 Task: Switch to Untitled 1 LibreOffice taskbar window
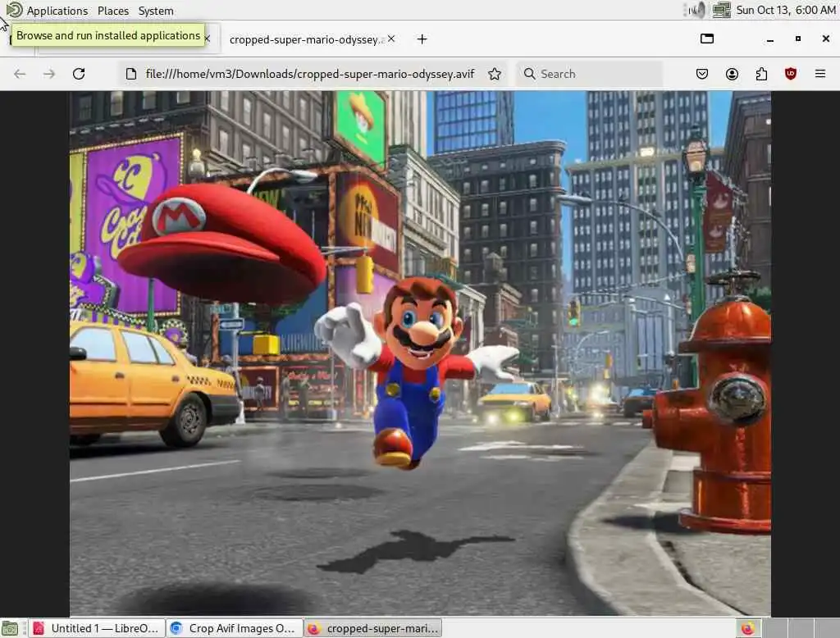(97, 628)
